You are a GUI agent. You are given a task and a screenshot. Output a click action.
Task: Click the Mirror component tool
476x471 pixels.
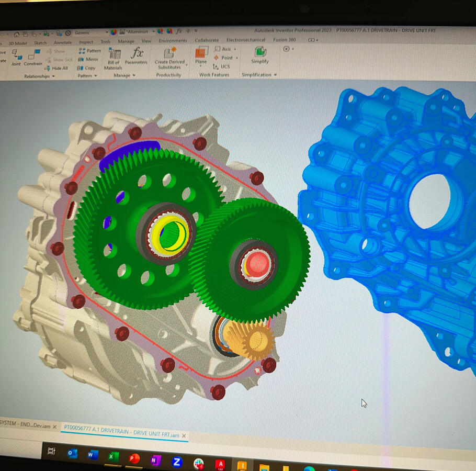[88, 59]
